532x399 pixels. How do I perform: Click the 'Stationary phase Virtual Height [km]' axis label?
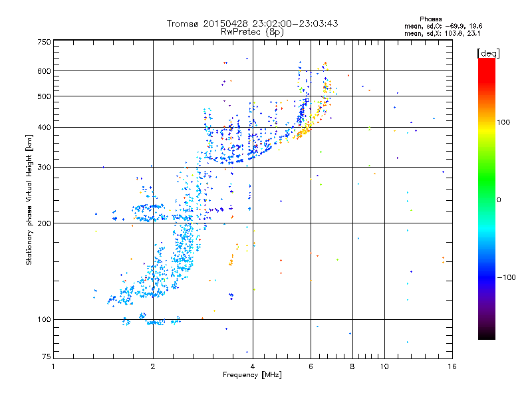(x=29, y=199)
